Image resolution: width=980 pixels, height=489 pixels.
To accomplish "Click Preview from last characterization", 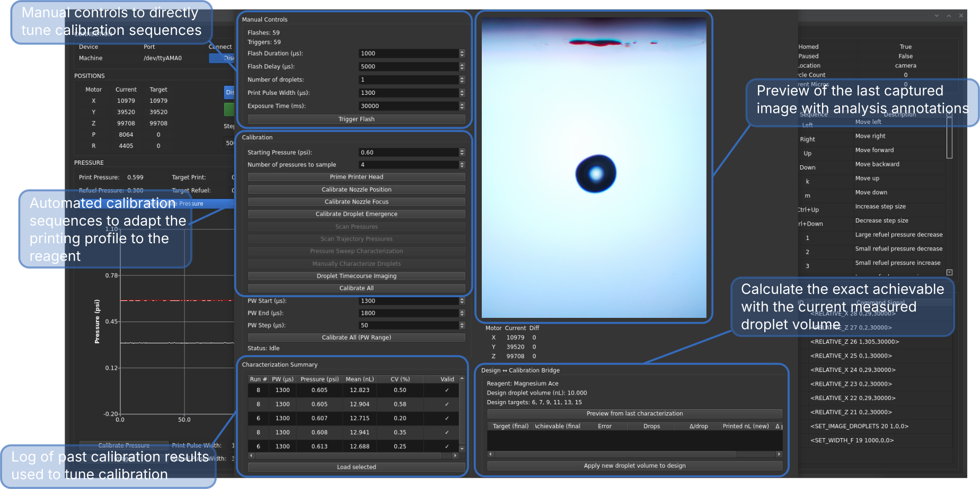I will [634, 413].
